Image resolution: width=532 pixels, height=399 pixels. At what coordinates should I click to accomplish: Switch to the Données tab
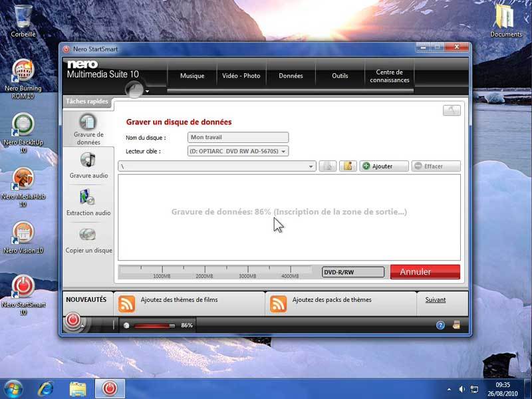291,76
